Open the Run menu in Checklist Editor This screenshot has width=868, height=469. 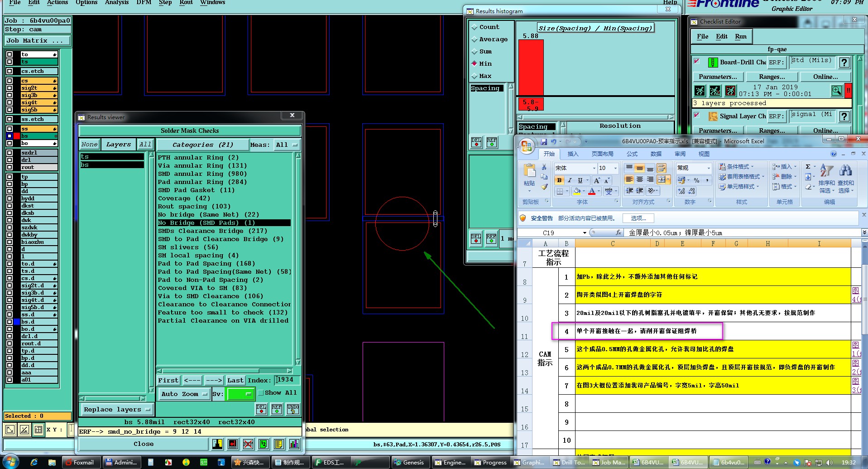coord(741,36)
